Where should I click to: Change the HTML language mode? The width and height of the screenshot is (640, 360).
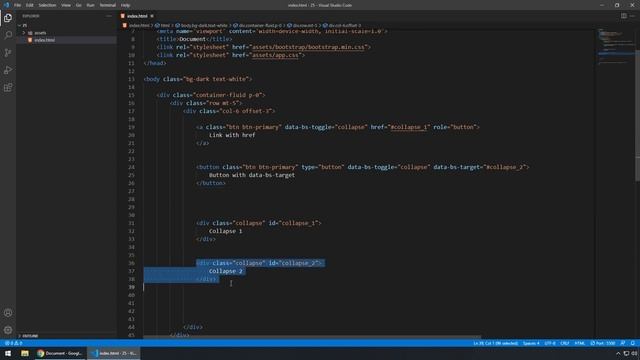[580, 343]
